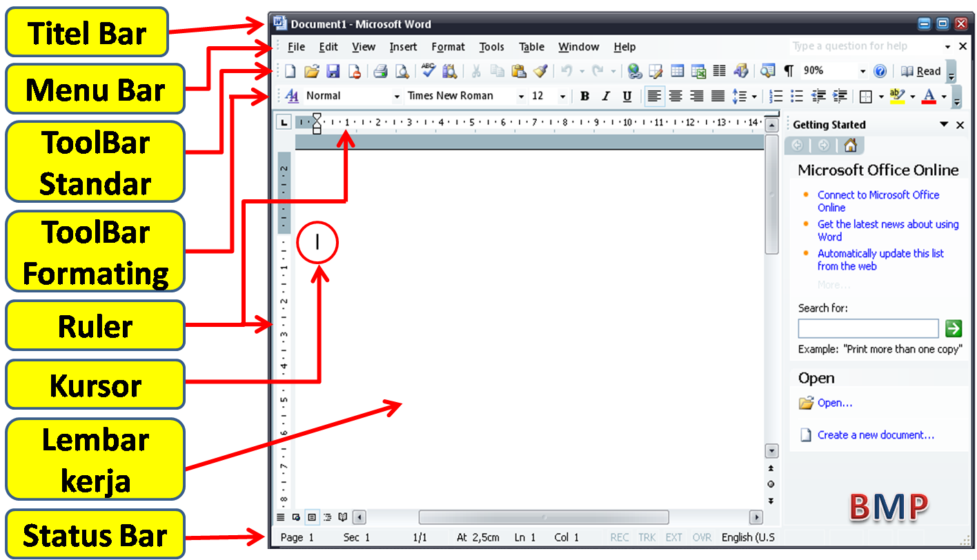Open Print Preview from the toolbar
Viewport: 977px width, 560px height.
pyautogui.click(x=402, y=71)
